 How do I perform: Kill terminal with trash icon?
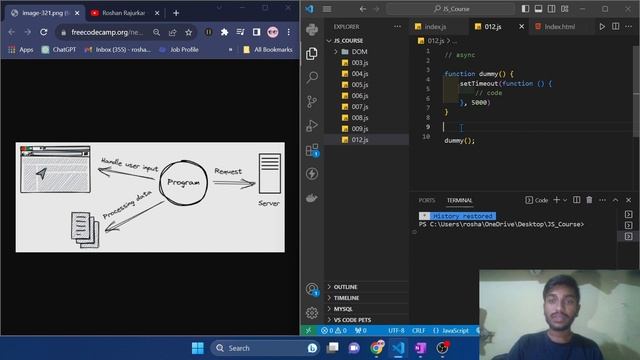[589, 200]
